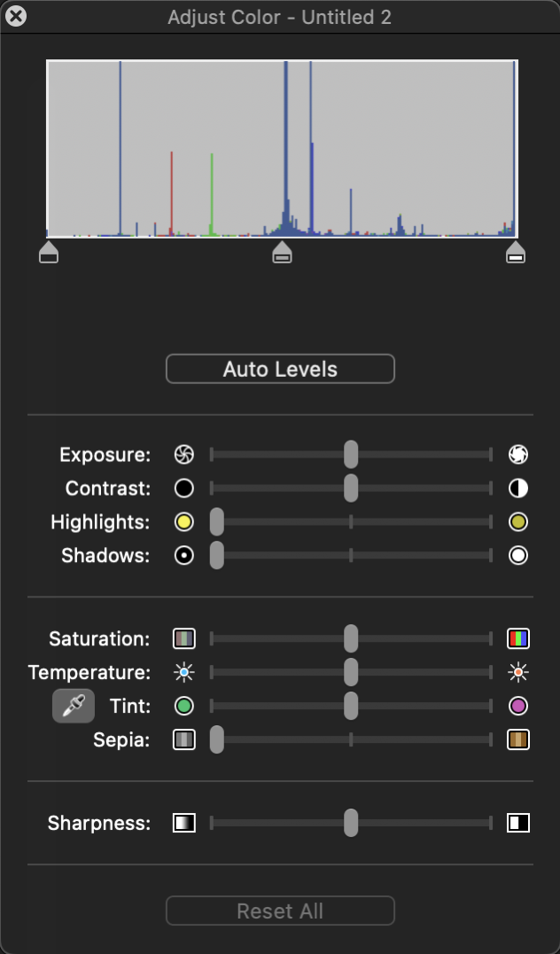Click the histogram black point marker
Viewport: 560px width, 954px height.
[x=49, y=253]
